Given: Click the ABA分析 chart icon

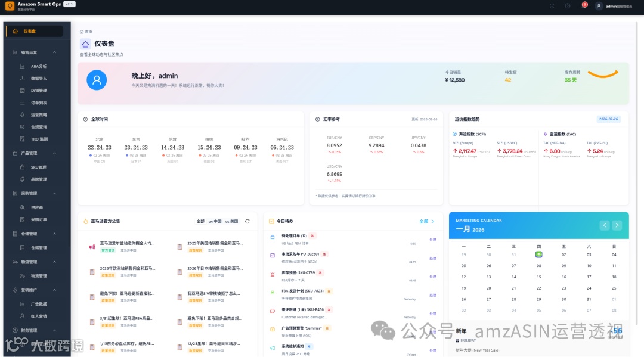Looking at the screenshot, I should [22, 66].
